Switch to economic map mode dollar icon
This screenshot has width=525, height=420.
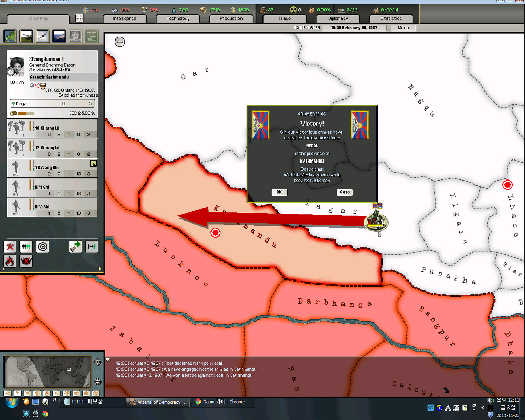(37, 393)
